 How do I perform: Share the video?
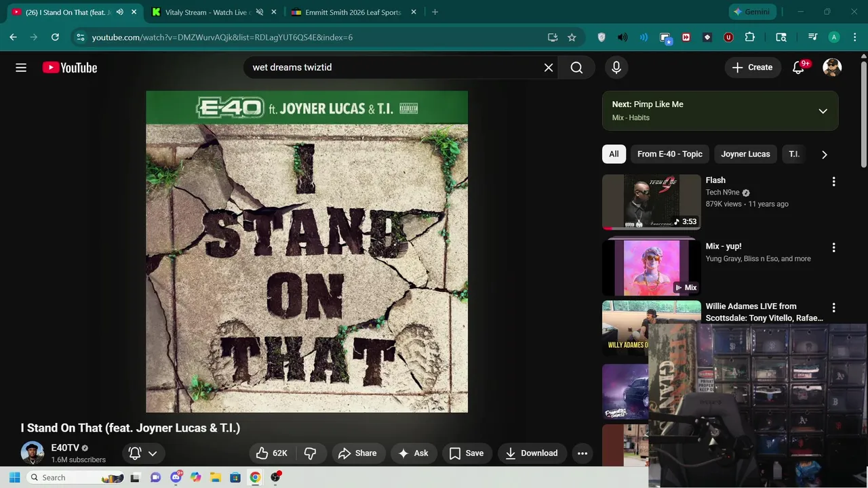tap(357, 453)
